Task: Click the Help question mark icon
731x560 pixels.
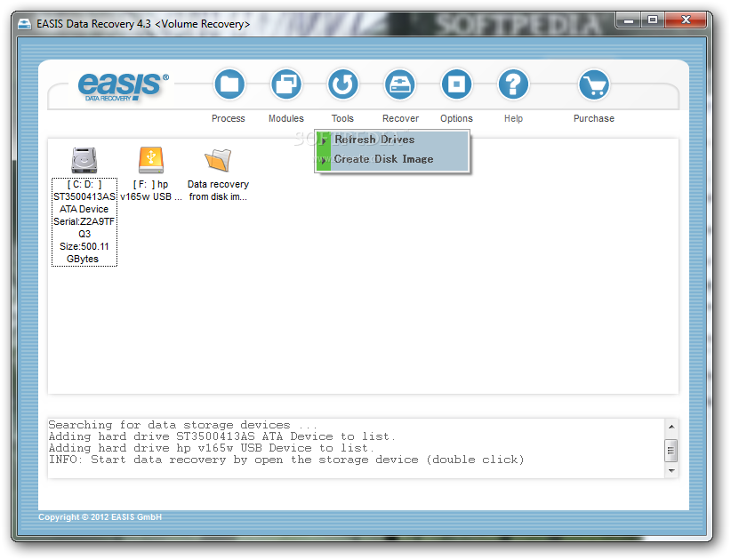Action: pyautogui.click(x=513, y=84)
